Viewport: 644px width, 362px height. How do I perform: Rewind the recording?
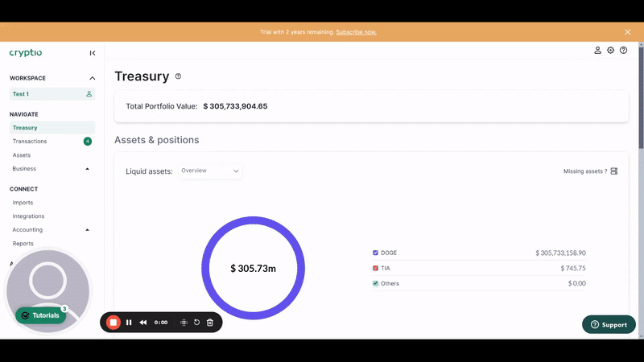[143, 323]
